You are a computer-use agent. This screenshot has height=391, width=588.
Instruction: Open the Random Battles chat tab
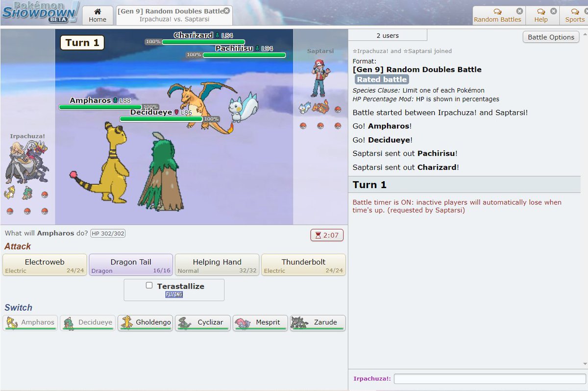pyautogui.click(x=498, y=15)
